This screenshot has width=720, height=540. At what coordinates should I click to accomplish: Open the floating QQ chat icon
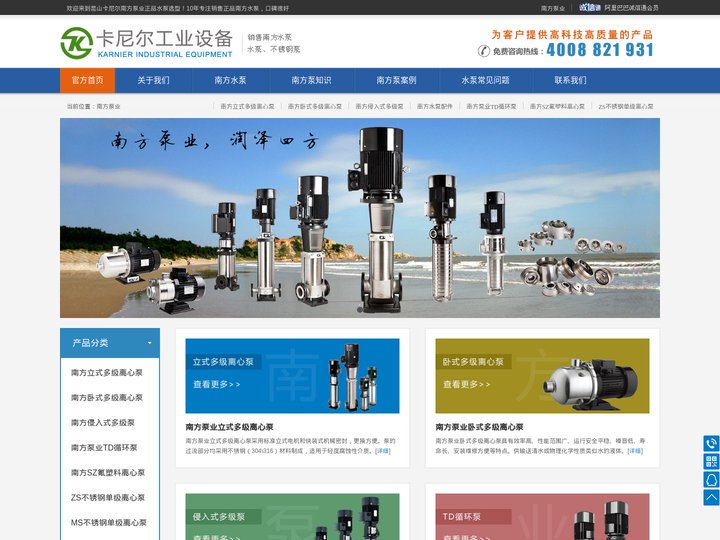[x=711, y=479]
